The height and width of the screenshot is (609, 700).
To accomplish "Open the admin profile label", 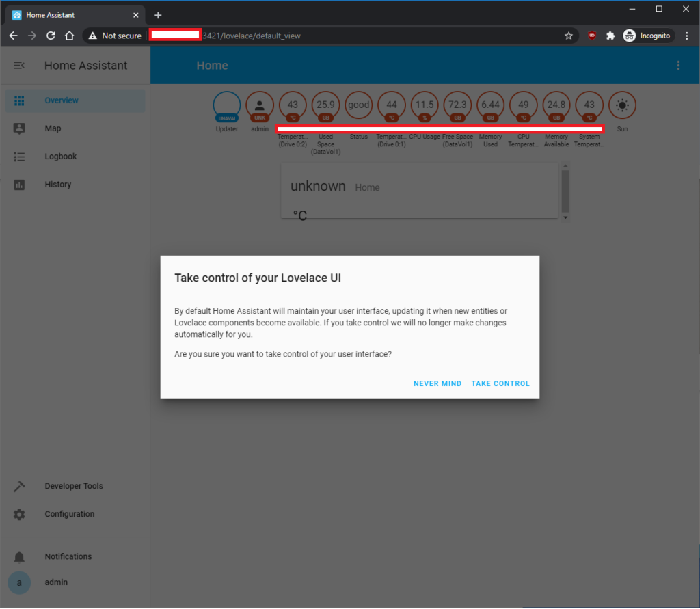I will (x=56, y=582).
